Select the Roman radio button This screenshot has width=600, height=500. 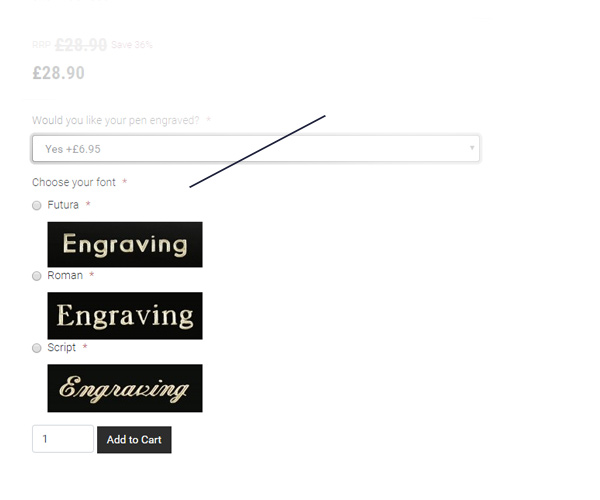pos(37,276)
